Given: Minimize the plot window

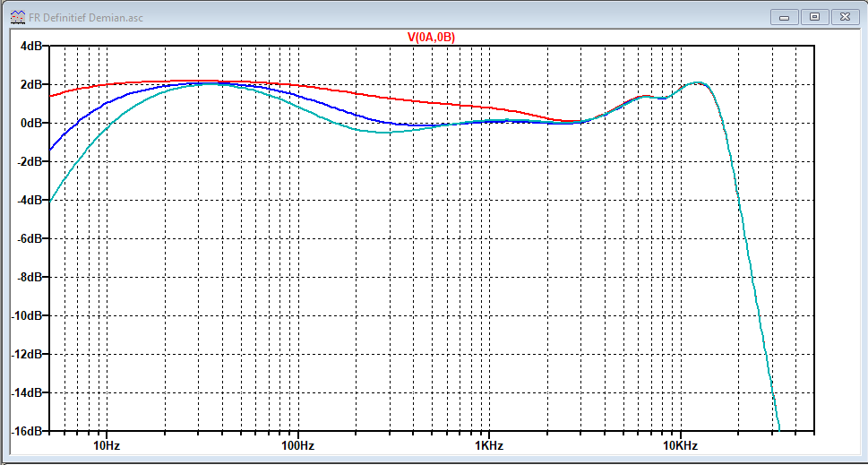Looking at the screenshot, I should pos(783,17).
